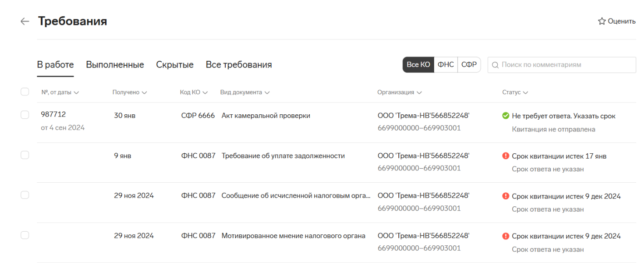The width and height of the screenshot is (644, 263).
Task: Click red warning icon for Требование об уплате задолженности
Action: pos(505,156)
